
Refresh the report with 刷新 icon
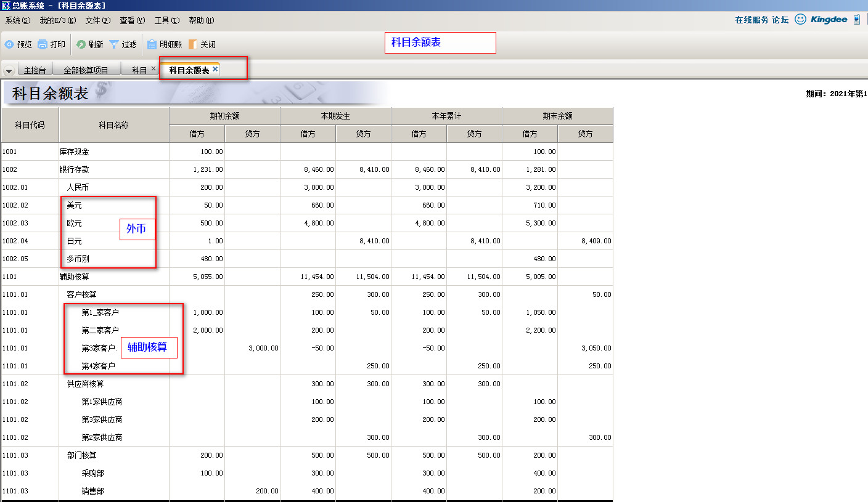click(81, 44)
